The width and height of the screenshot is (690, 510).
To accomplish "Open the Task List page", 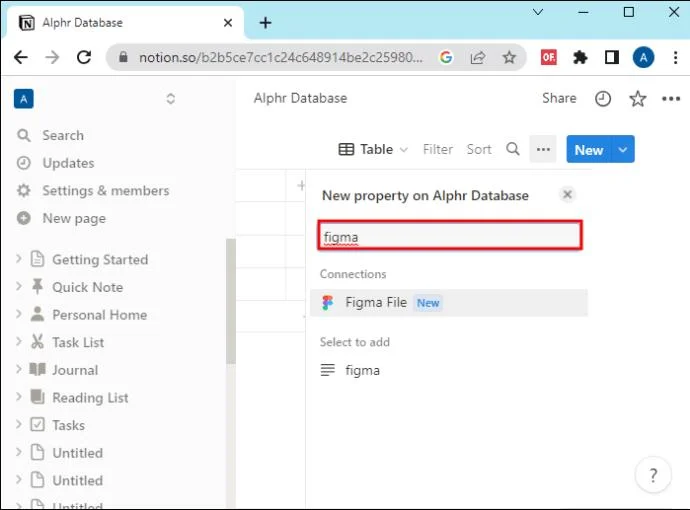I will [x=78, y=342].
